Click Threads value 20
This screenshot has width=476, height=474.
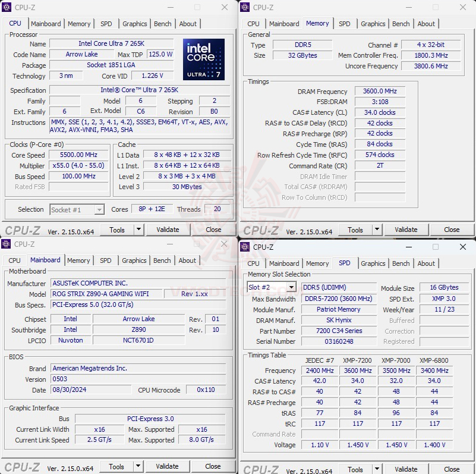[217, 209]
